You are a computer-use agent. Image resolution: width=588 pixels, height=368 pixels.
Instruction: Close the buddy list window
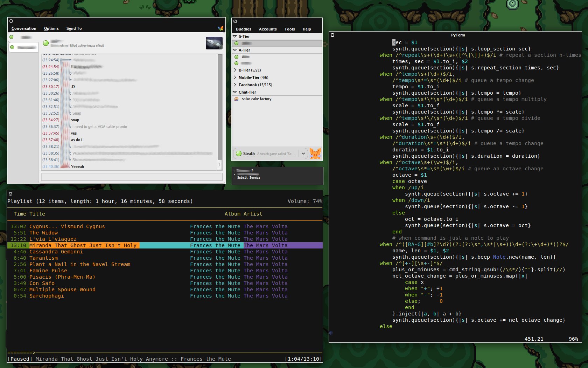[x=235, y=21]
